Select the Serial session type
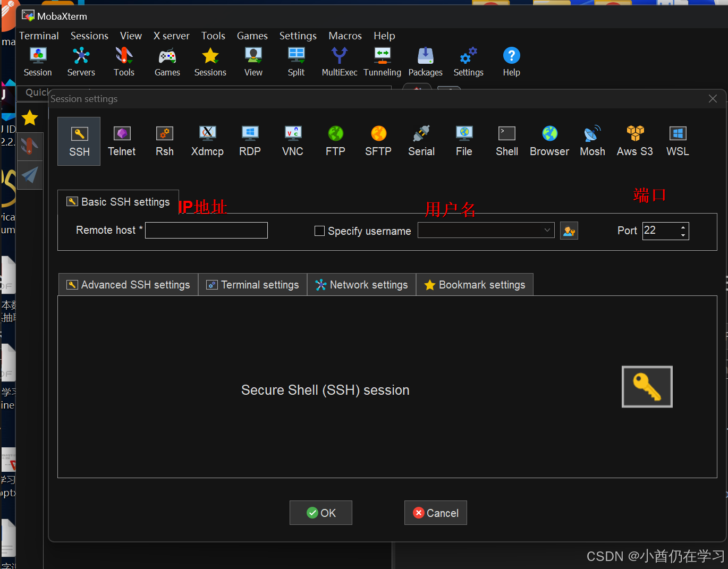The image size is (728, 569). [421, 141]
